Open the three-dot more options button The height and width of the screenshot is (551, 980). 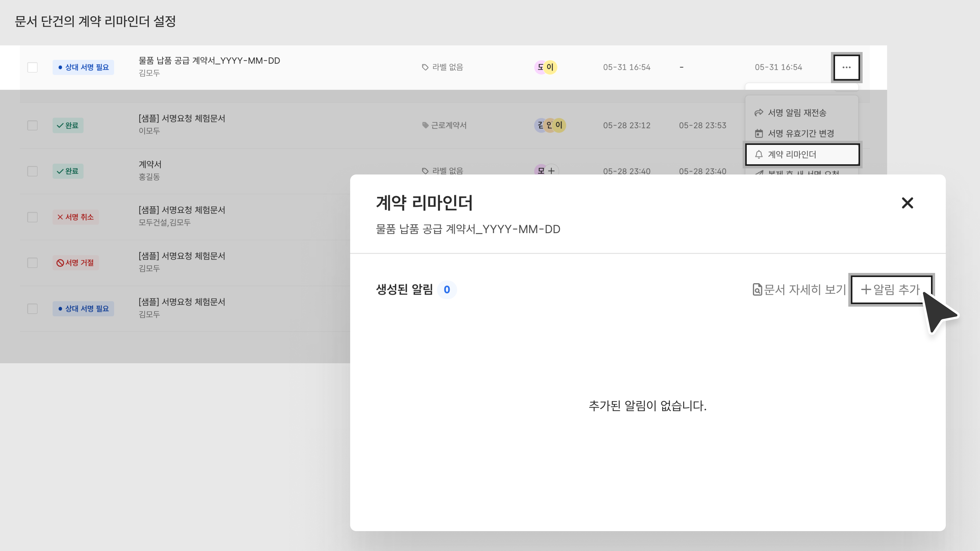[846, 67]
